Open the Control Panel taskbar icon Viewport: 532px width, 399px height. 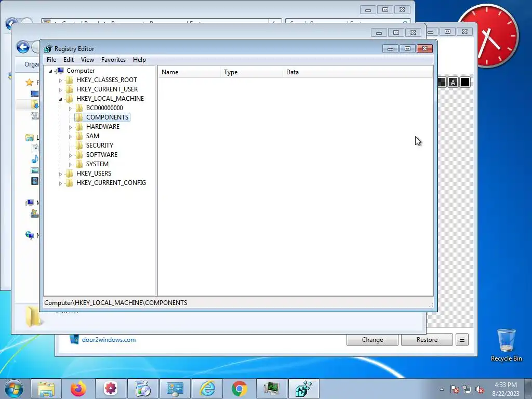pos(175,389)
